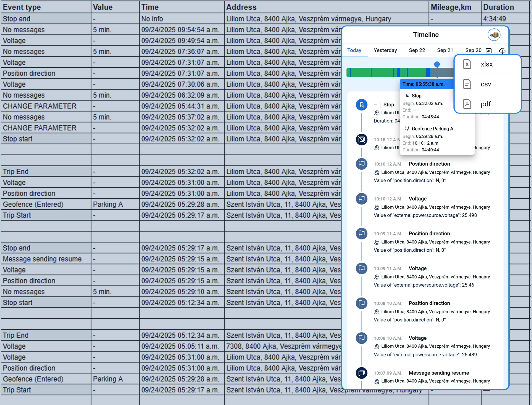The image size is (532, 405).
Task: Click the blue timeline scrubber handle
Action: [437, 64]
